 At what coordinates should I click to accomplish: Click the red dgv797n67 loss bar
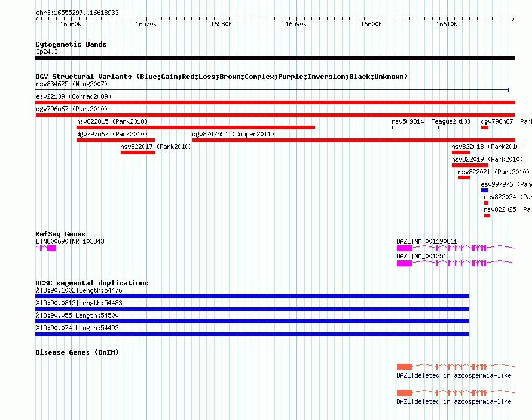pyautogui.click(x=116, y=140)
